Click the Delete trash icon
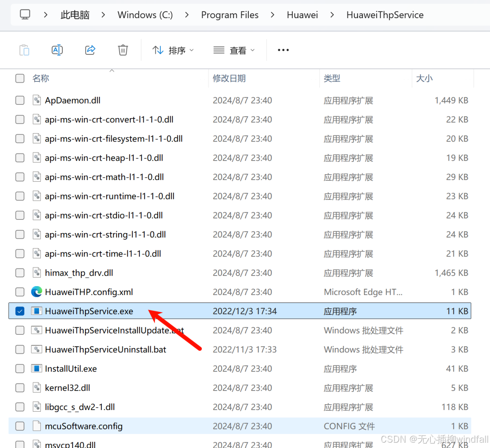Image resolution: width=490 pixels, height=448 pixels. 123,50
